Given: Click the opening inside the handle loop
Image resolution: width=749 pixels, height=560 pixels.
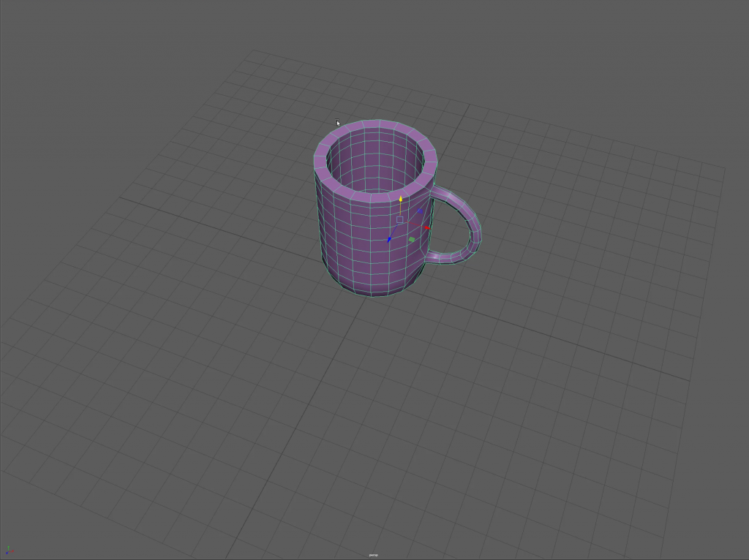Looking at the screenshot, I should 448,227.
